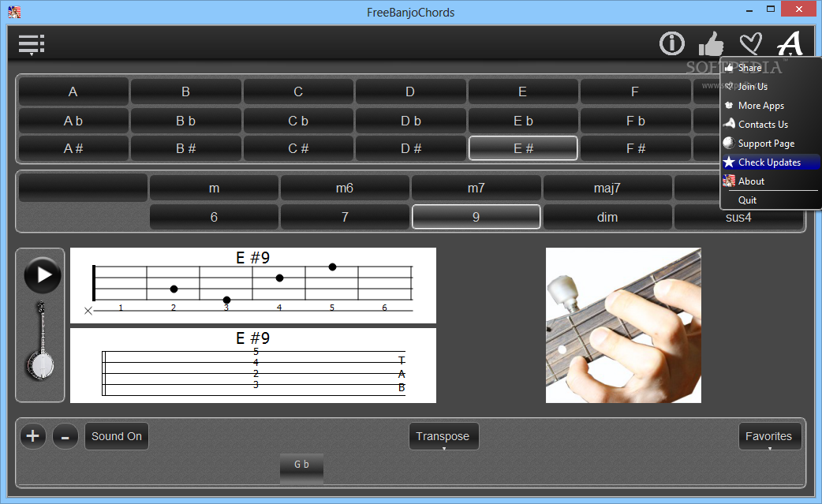Select root note B
The height and width of the screenshot is (504, 822).
[x=185, y=91]
